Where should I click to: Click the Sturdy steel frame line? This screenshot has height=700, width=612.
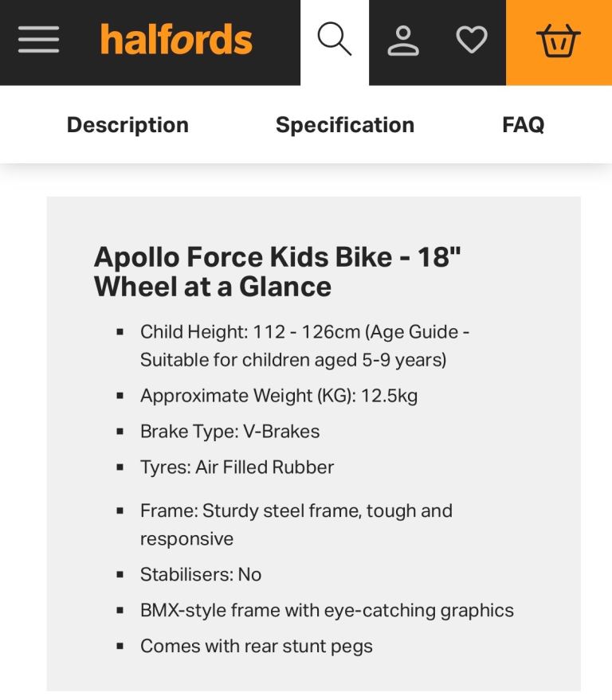pyautogui.click(x=296, y=511)
